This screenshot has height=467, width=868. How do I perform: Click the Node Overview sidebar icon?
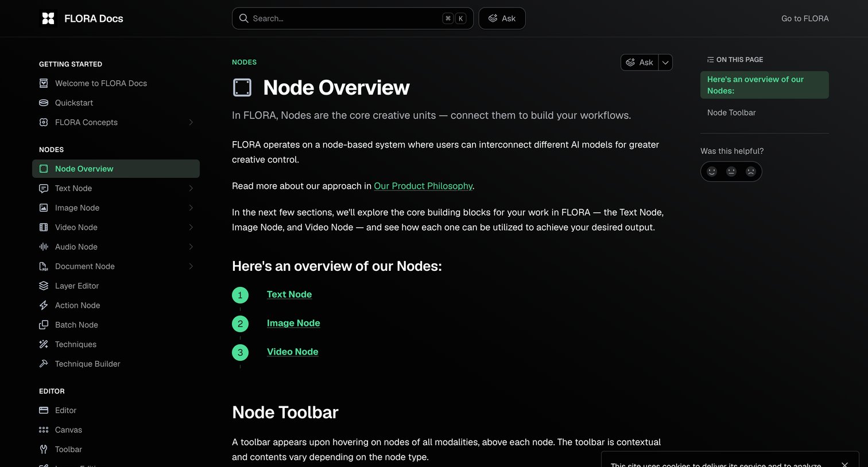[x=44, y=169]
